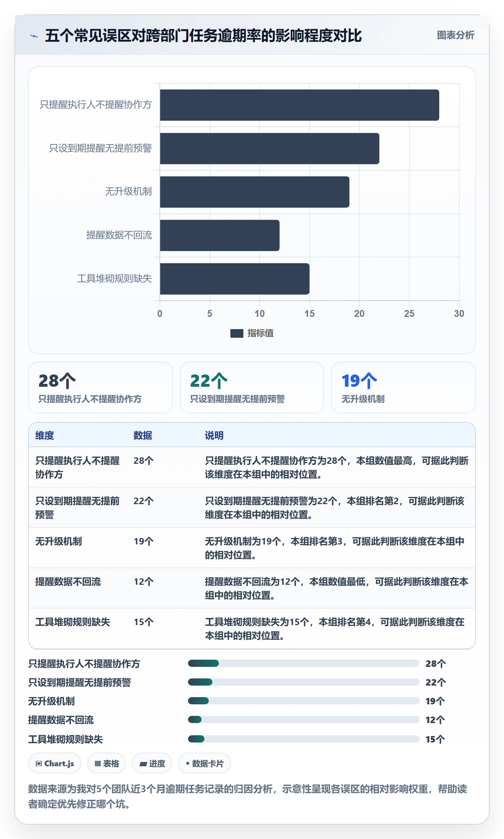
Task: Open the 28个 data card
Action: click(x=100, y=387)
